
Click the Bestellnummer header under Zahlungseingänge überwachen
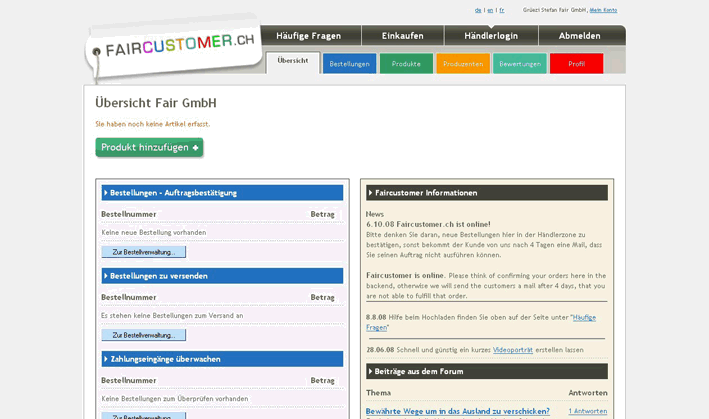tap(129, 381)
